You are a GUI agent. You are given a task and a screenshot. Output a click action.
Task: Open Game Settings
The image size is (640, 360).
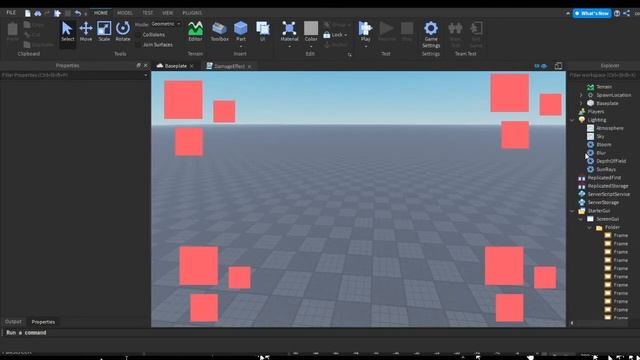(x=431, y=35)
